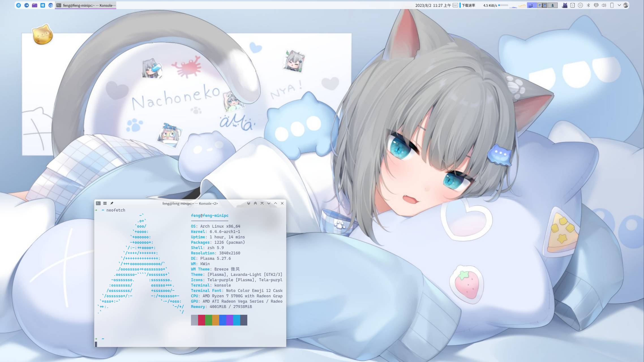Image resolution: width=644 pixels, height=362 pixels.
Task: Click the user avatar in the panel
Action: (x=626, y=5)
